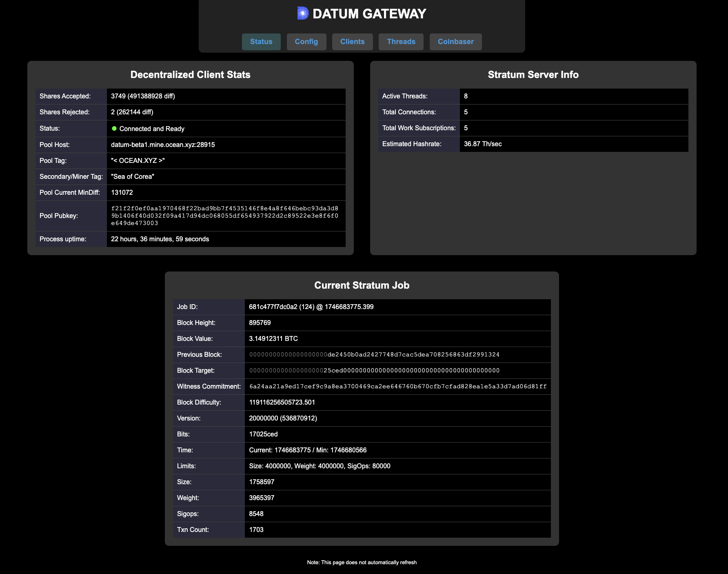The height and width of the screenshot is (574, 728).
Task: Click the "Block Height:" row label
Action: coord(196,323)
